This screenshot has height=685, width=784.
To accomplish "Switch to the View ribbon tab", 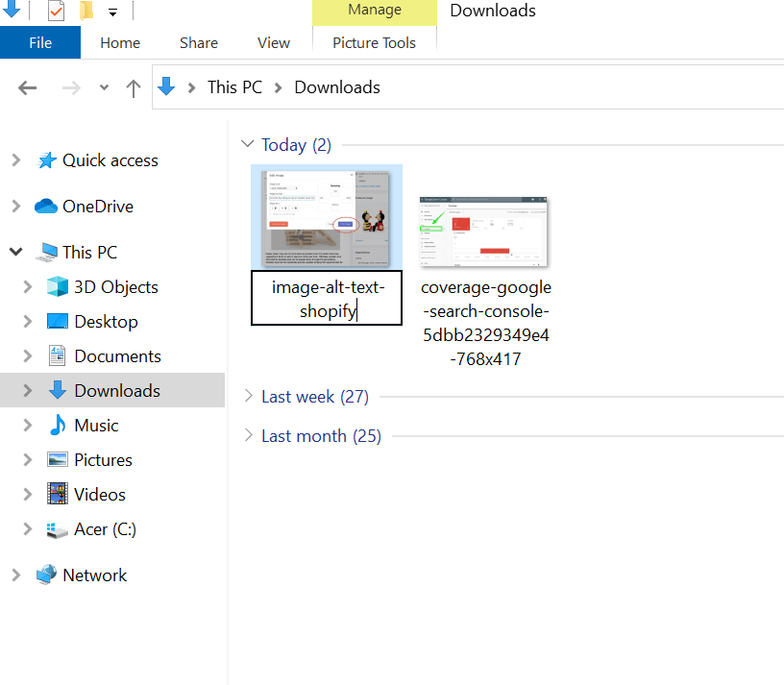I will [273, 43].
